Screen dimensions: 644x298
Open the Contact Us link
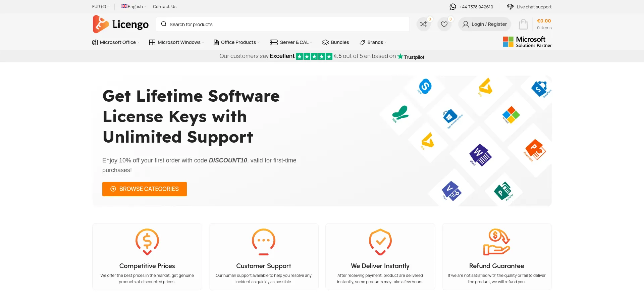point(165,6)
